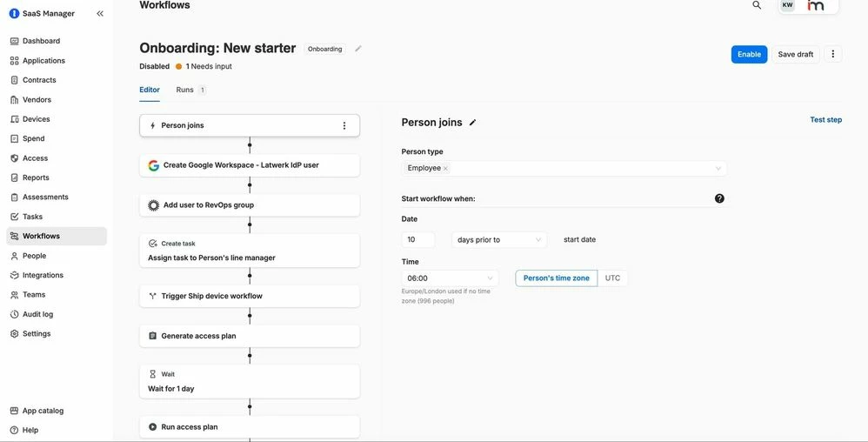
Task: Click the SaaS Manager logo icon
Action: [14, 13]
